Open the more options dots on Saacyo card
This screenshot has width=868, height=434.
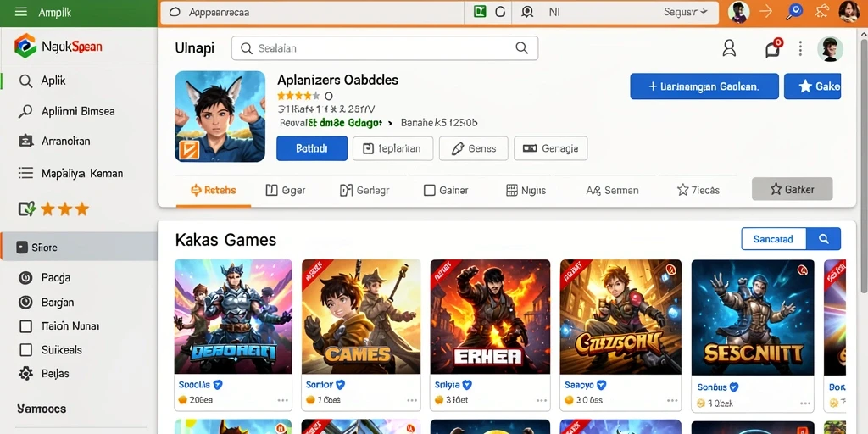(x=672, y=400)
